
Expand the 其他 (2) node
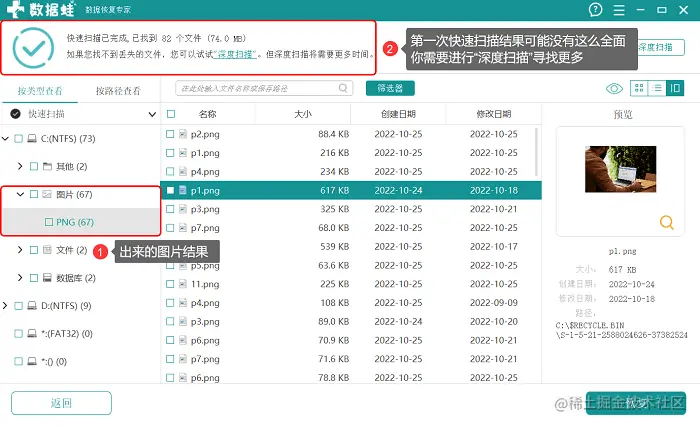click(x=20, y=166)
